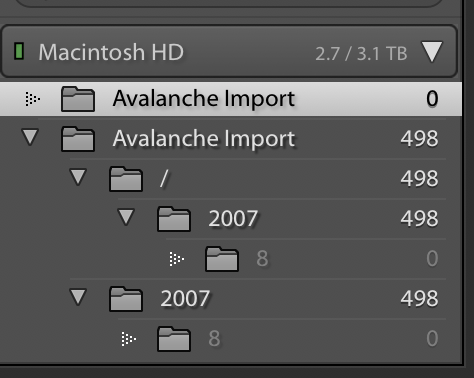The height and width of the screenshot is (378, 474).
Task: Click the folder icon of highlighted Avalanche Import row
Action: coord(78,99)
